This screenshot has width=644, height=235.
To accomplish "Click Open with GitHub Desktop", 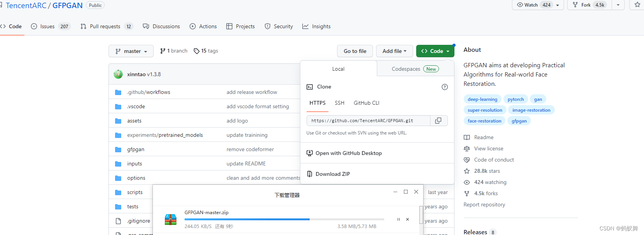I will pyautogui.click(x=344, y=153).
